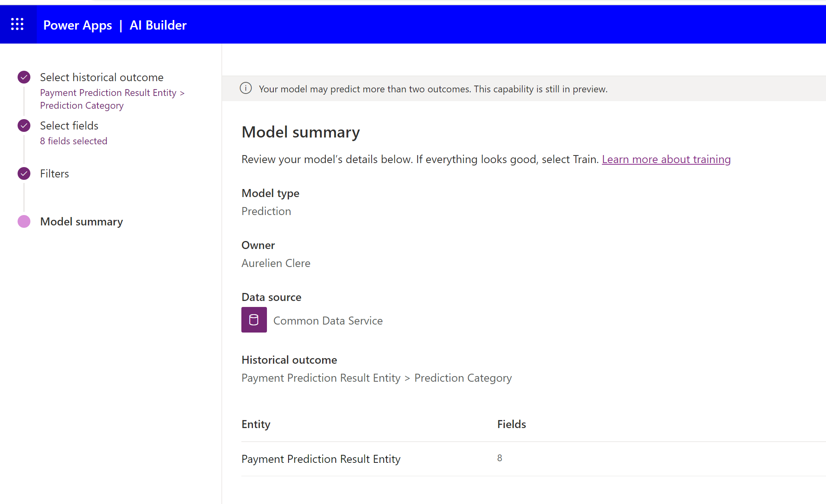Select the completed checkmark for Select historical outcome
This screenshot has width=826, height=504.
24,77
